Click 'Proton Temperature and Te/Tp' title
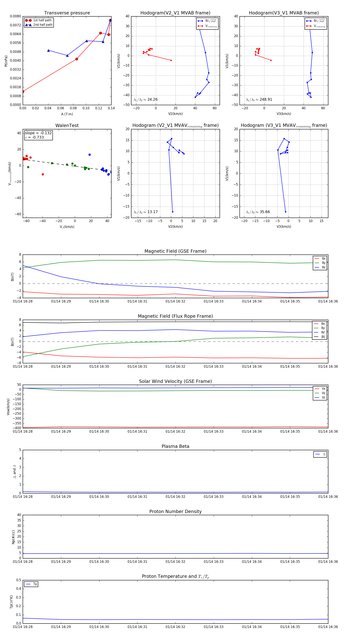 click(x=175, y=576)
